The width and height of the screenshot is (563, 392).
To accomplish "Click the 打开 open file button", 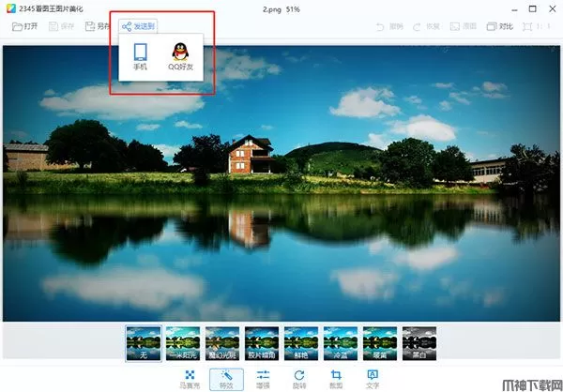I will pyautogui.click(x=25, y=26).
